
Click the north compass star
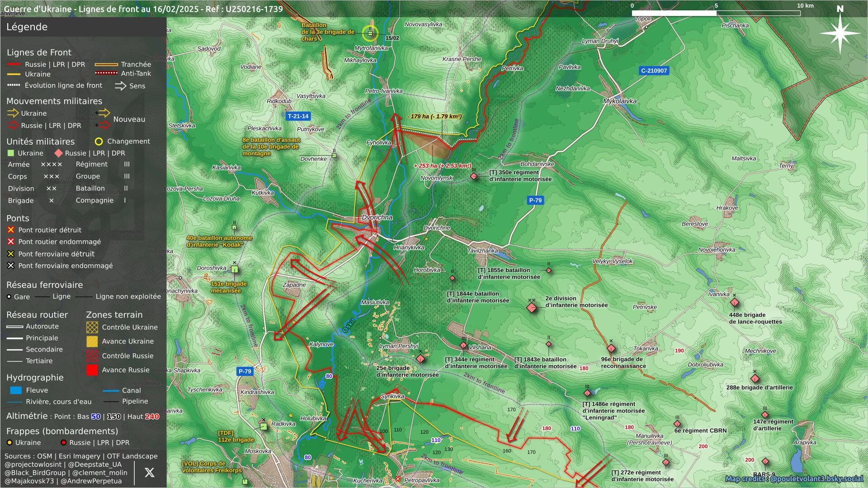[840, 33]
